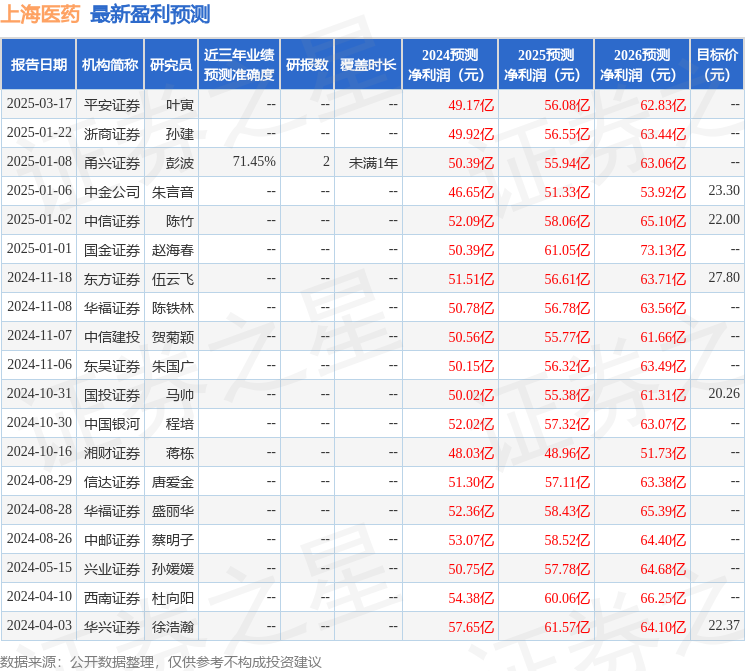Click researcher 孙媛媛
745x671 pixels.
[x=173, y=569]
